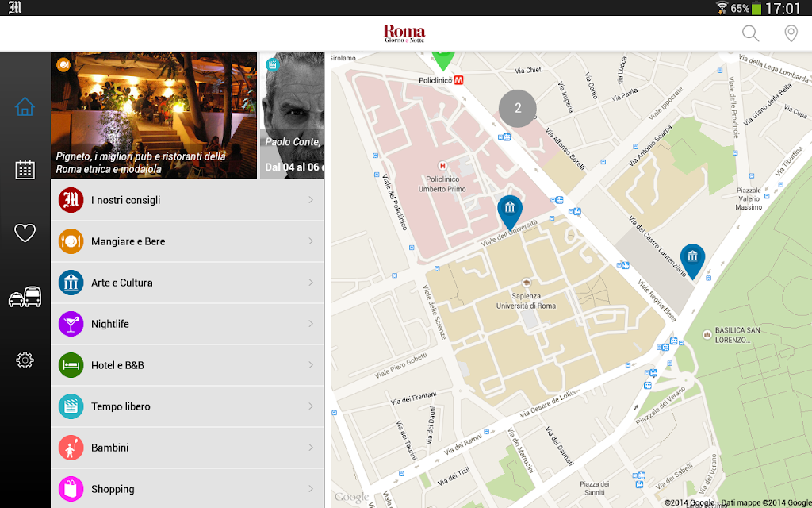812x508 pixels.
Task: Tap the orange plate icon Mangiare e Bere
Action: pos(71,241)
